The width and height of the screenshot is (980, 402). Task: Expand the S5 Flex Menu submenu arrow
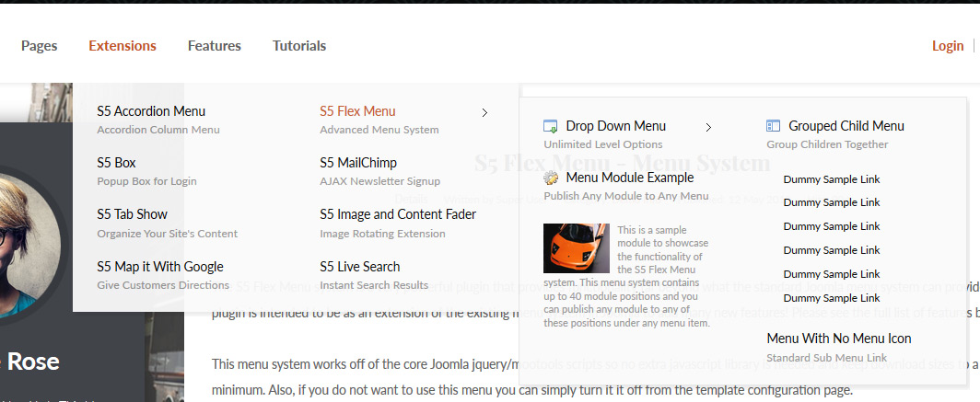(x=484, y=112)
